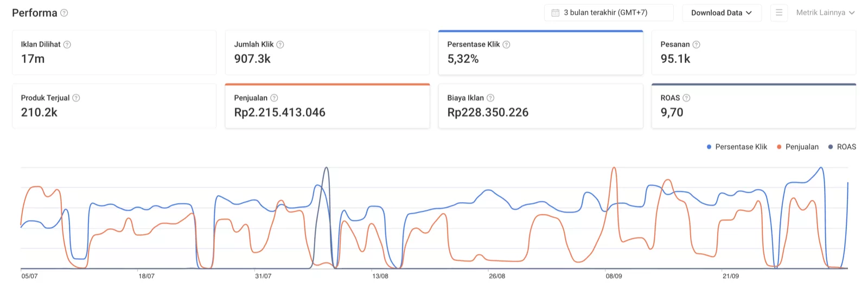The image size is (868, 295).
Task: Open the 3 bulan terakhir date range picker
Action: pos(609,12)
